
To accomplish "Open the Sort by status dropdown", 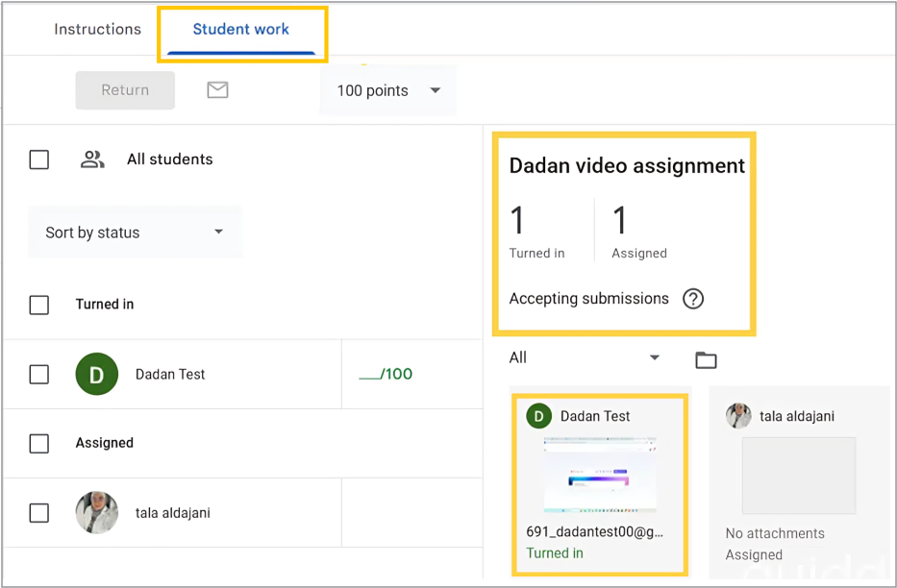I will point(135,232).
